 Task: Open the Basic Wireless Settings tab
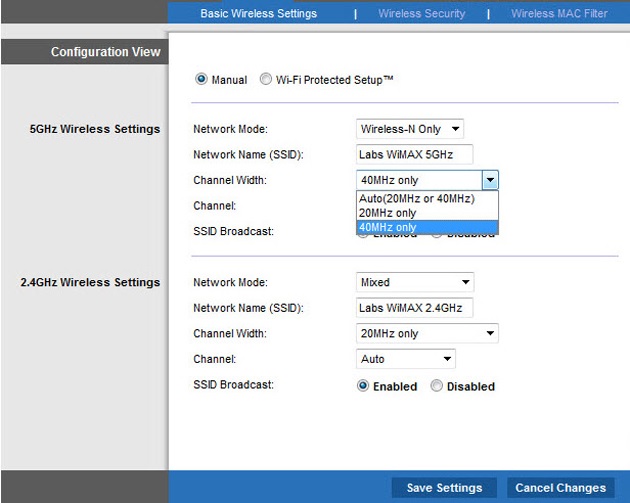(x=258, y=14)
